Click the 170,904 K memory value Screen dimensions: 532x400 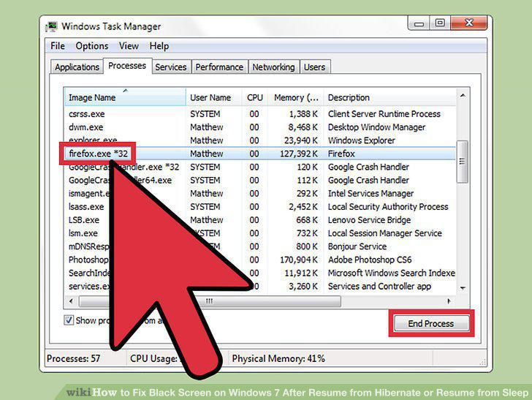(299, 260)
